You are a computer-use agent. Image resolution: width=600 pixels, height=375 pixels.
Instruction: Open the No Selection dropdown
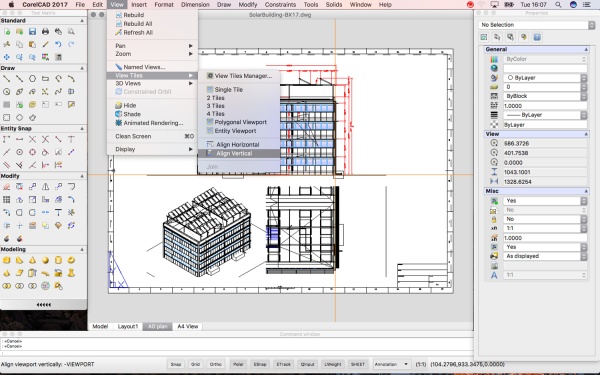coord(536,25)
